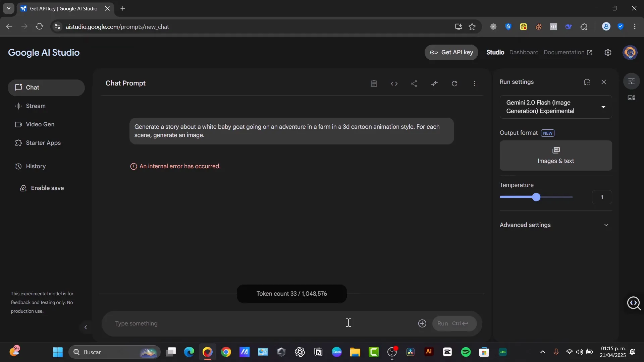Open the Stream sidebar section
Image resolution: width=644 pixels, height=362 pixels.
[36, 106]
